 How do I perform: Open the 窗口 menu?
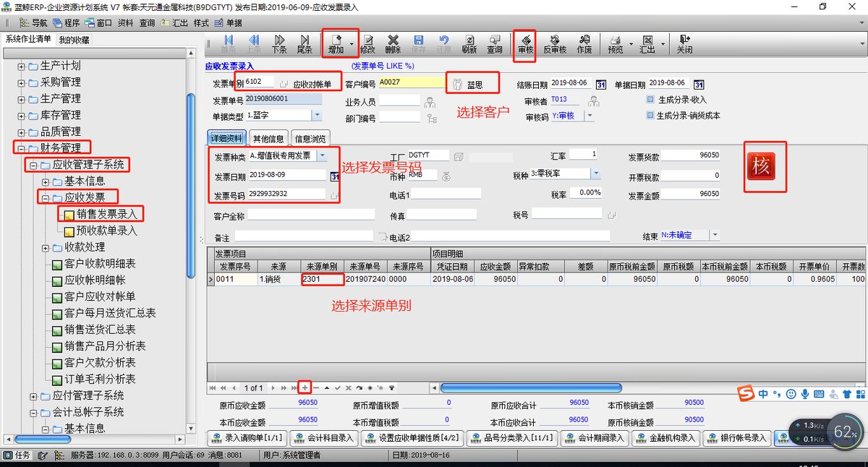click(x=98, y=23)
